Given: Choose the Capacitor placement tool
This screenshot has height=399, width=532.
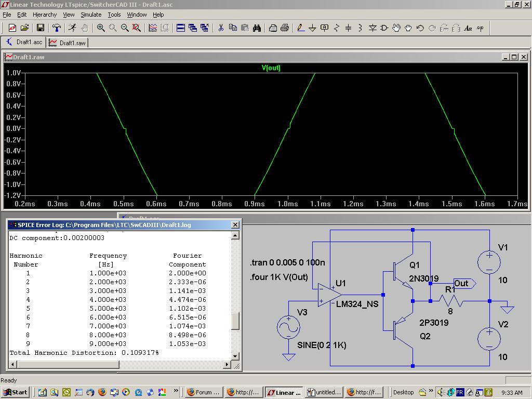Looking at the screenshot, I should click(x=349, y=28).
